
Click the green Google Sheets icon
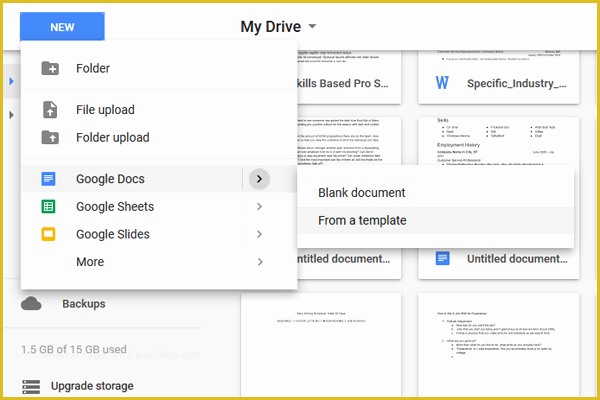pyautogui.click(x=48, y=207)
